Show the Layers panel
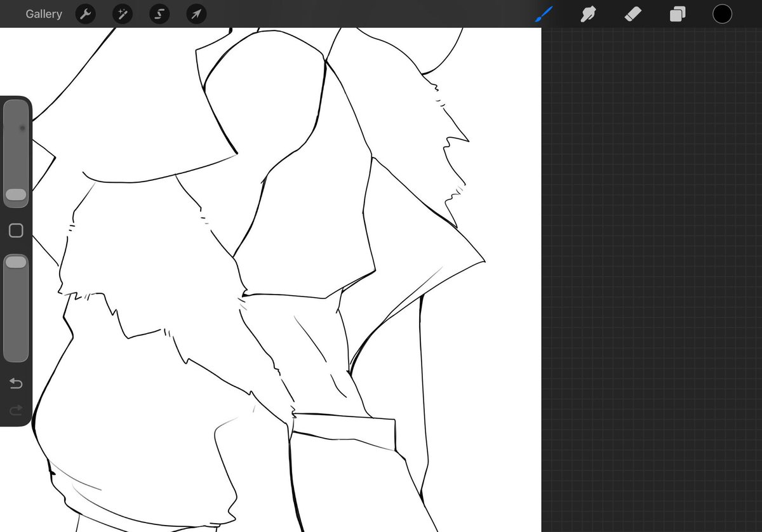 click(x=676, y=13)
